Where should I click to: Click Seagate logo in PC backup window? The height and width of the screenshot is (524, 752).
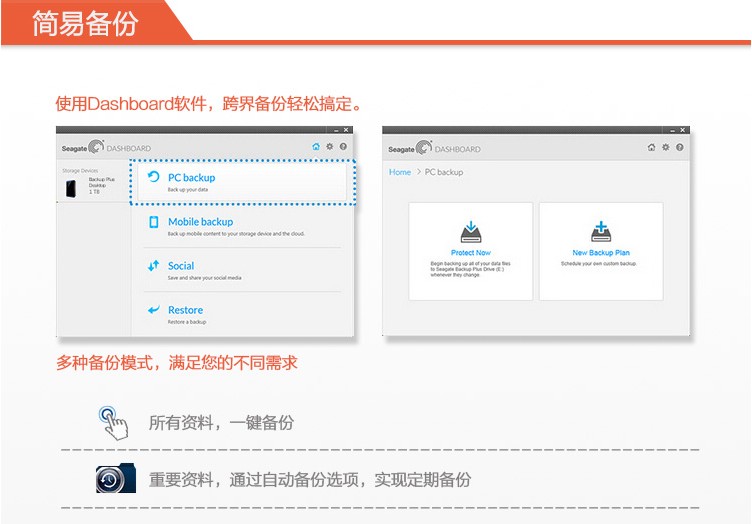point(410,148)
